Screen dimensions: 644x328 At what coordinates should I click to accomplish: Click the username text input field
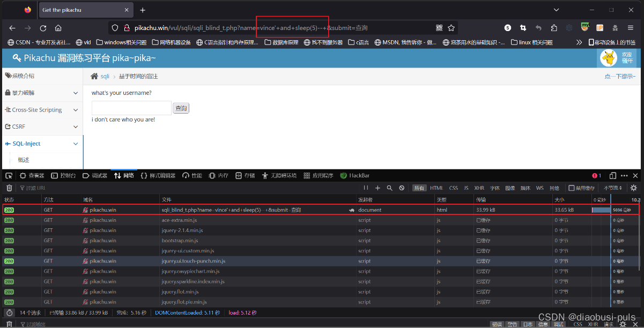tap(131, 108)
